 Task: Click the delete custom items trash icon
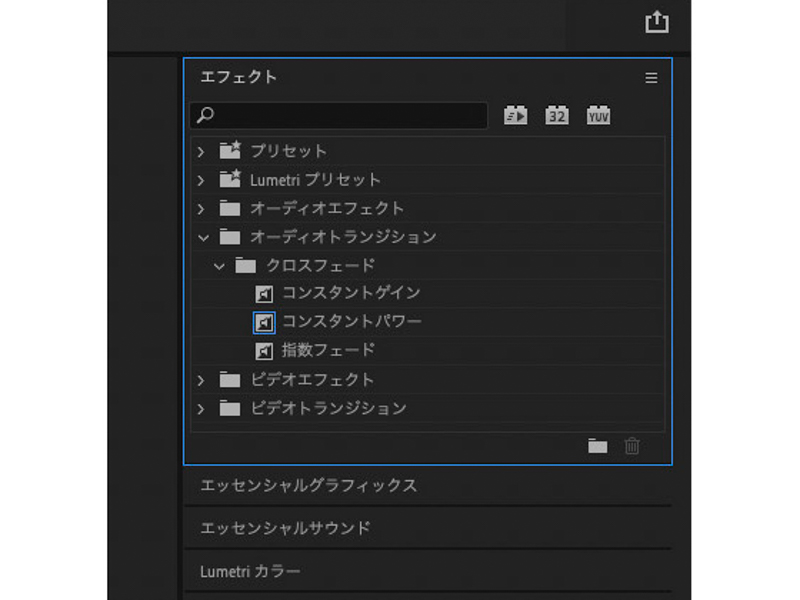[632, 447]
